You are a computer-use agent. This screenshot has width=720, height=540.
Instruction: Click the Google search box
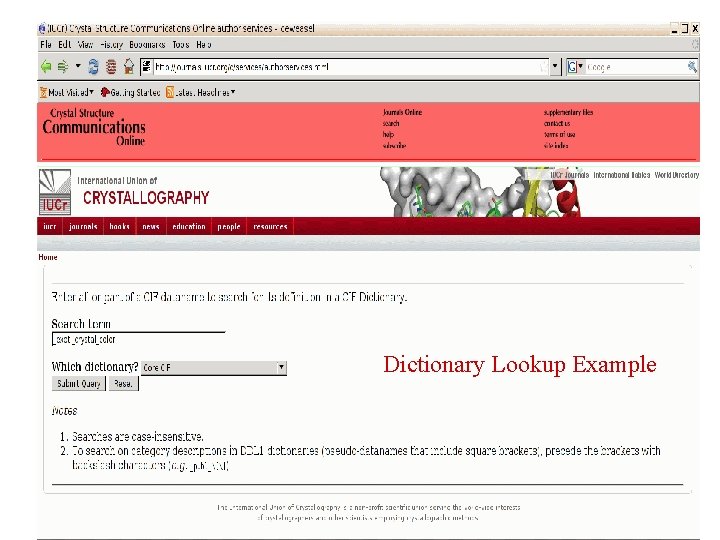click(636, 67)
